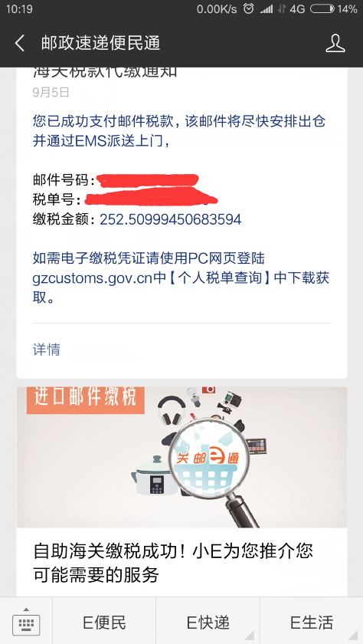Expand the E生活 menu
Screen dimensions: 363x644
point(312,622)
